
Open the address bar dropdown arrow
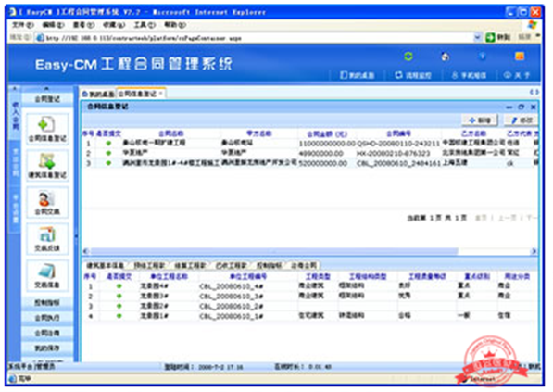click(477, 37)
